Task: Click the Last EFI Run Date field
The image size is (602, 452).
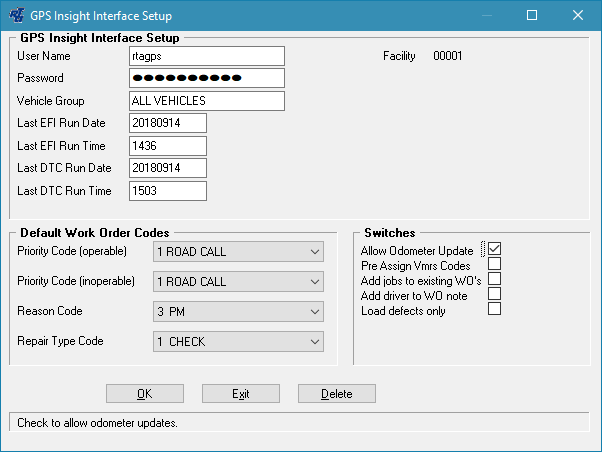Action: (x=168, y=123)
